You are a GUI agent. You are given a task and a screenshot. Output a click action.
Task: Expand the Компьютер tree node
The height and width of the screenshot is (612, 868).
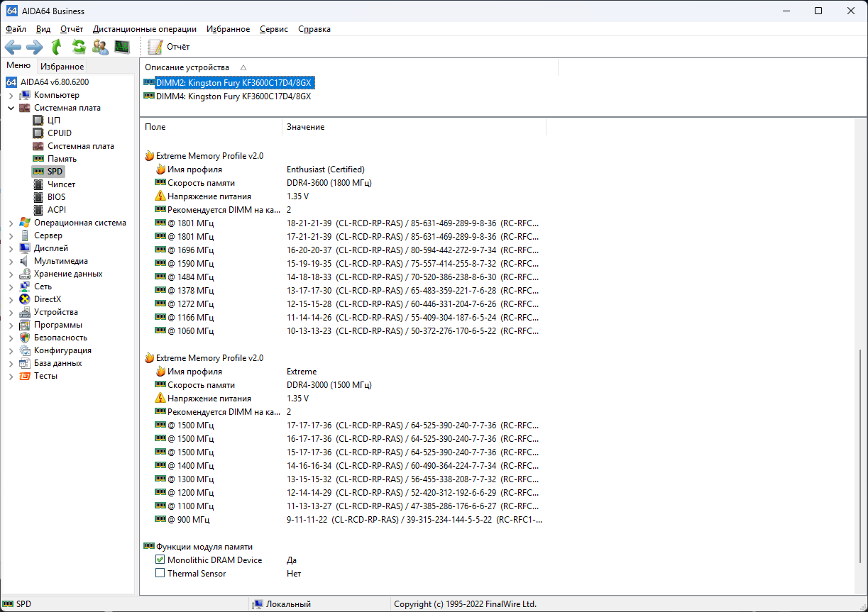[11, 95]
